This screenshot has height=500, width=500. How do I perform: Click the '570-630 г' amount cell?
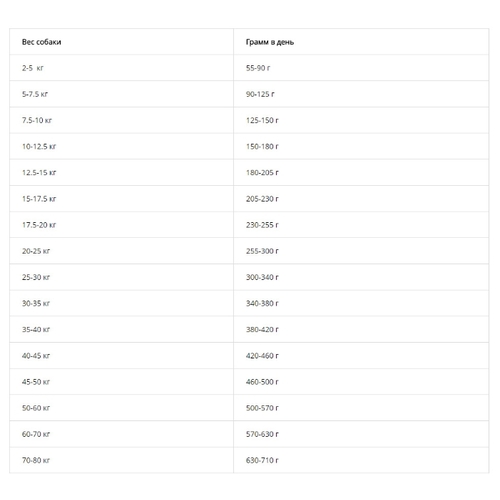pyautogui.click(x=262, y=434)
